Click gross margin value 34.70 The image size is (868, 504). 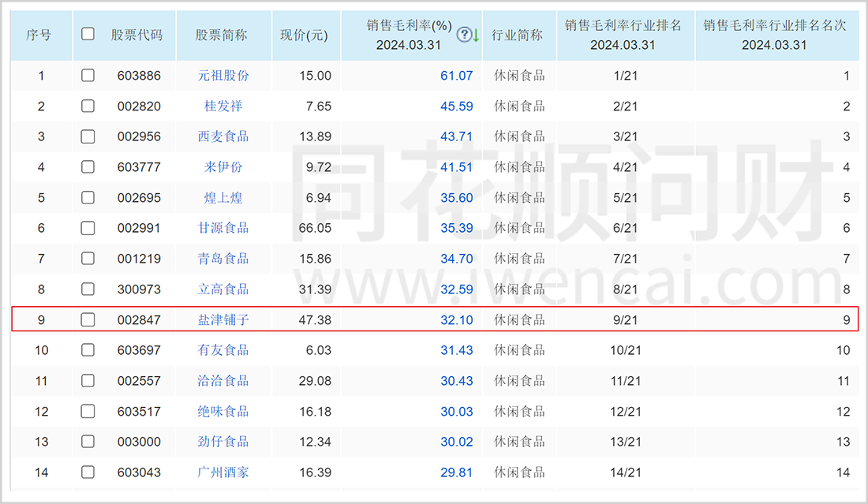457,259
